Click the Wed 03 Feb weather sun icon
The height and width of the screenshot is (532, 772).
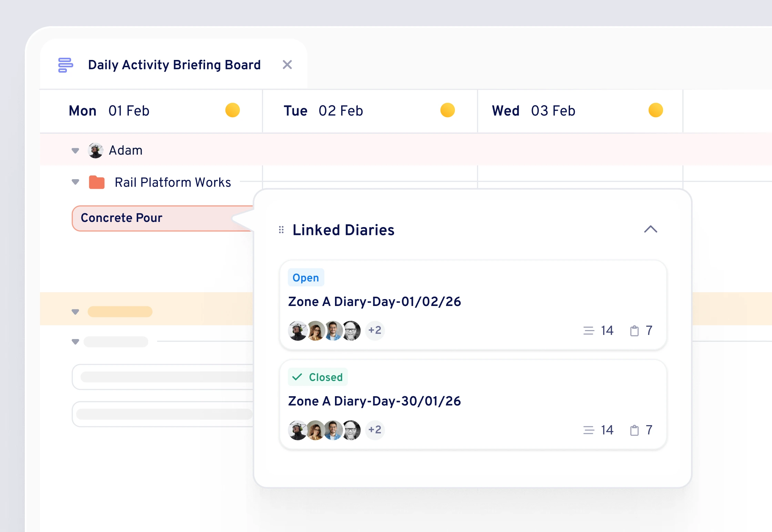656,110
